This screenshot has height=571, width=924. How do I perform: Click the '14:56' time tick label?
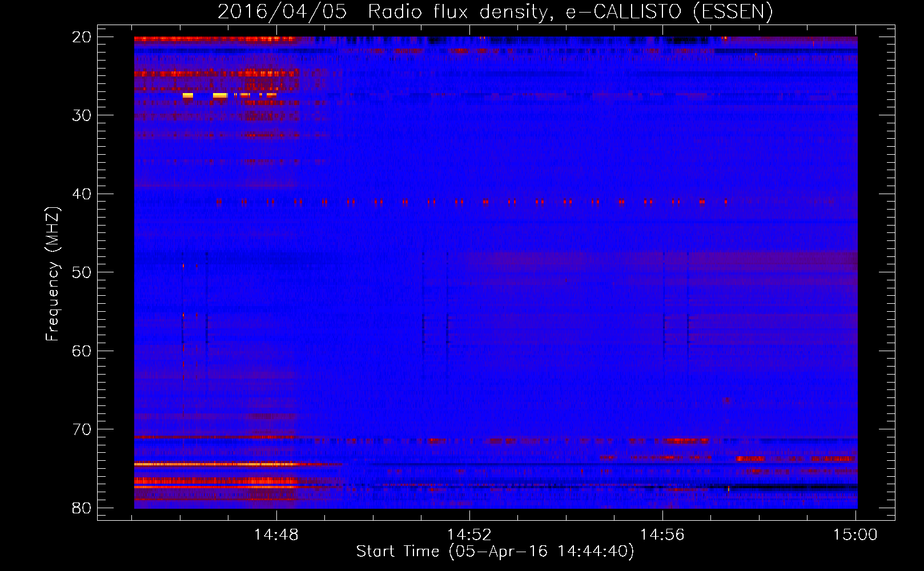pyautogui.click(x=662, y=535)
